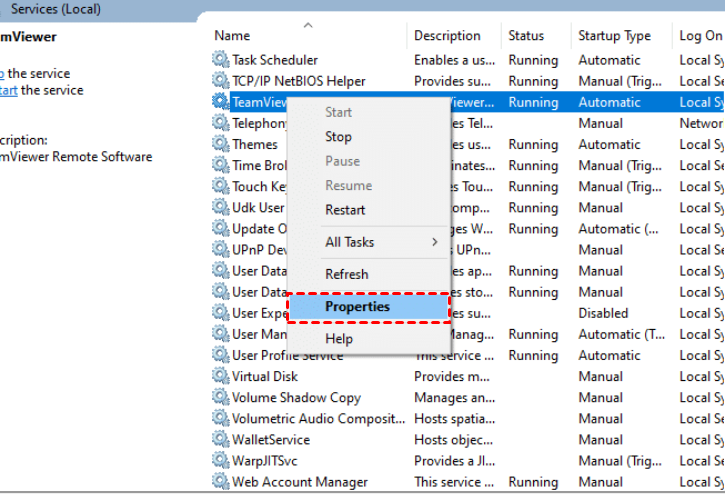Screen dimensions: 725x494
Task: Select the Virtual Disk service gear icon
Action: (x=220, y=376)
